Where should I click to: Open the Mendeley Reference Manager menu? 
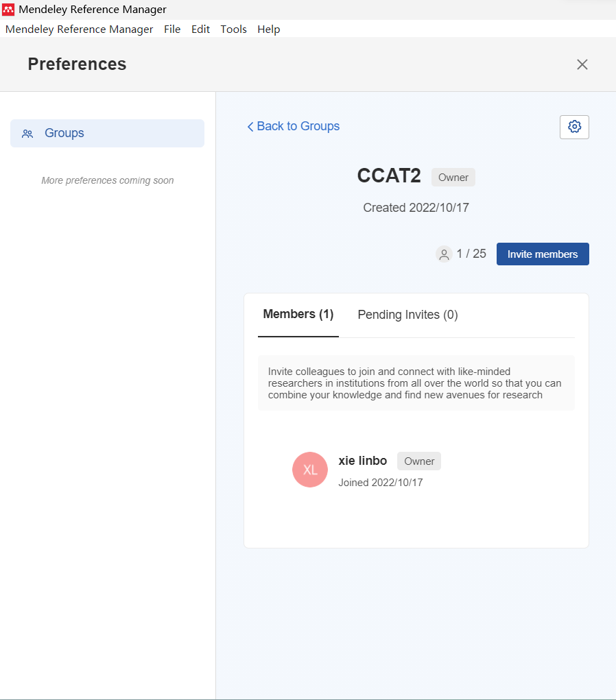tap(79, 29)
